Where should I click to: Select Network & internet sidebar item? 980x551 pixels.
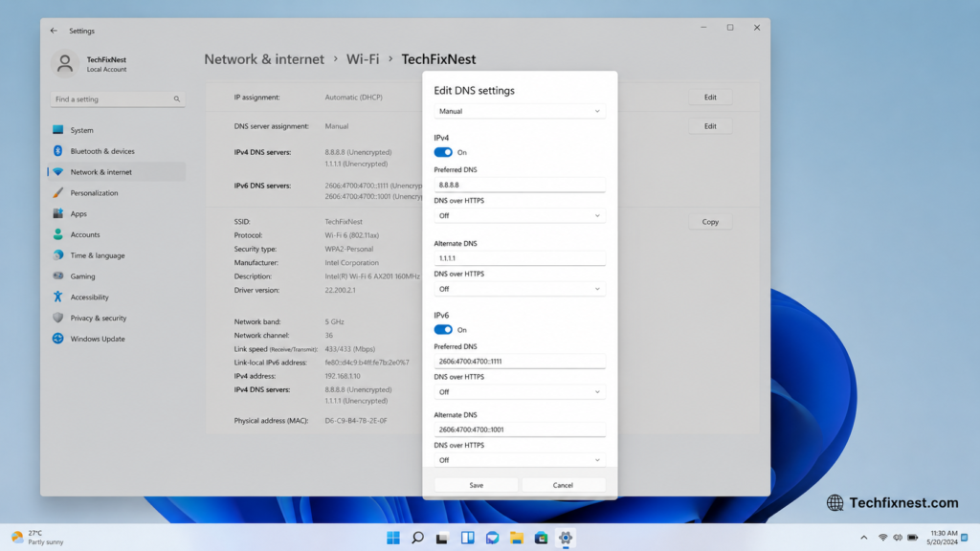point(117,172)
